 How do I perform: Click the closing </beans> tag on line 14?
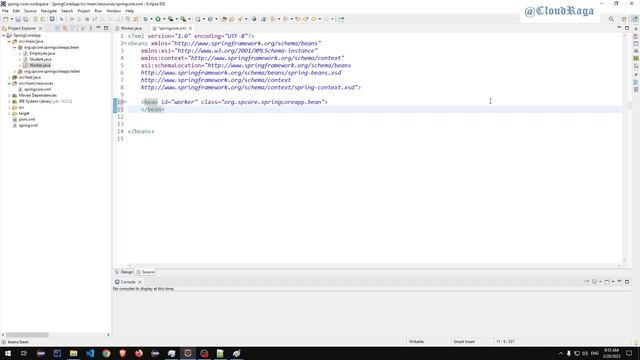[x=141, y=131]
